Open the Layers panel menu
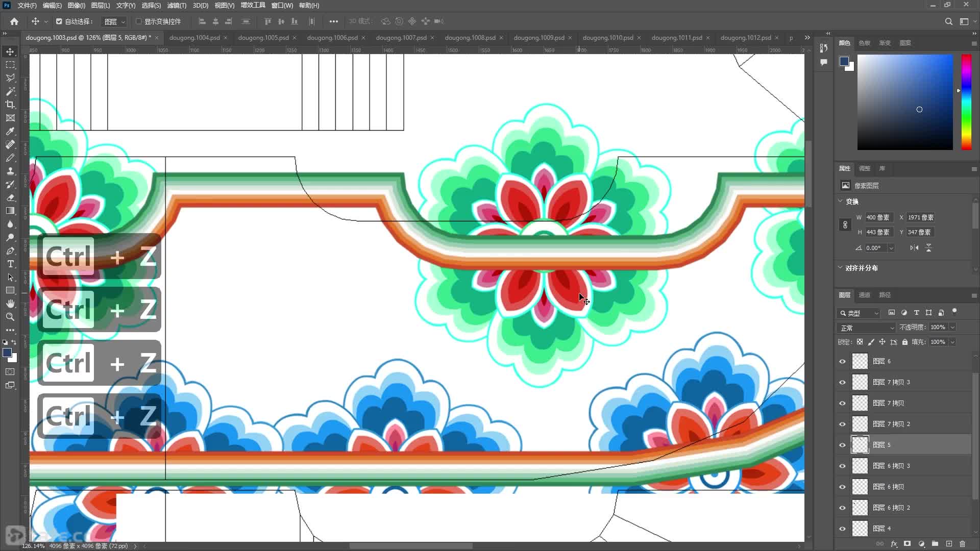980x551 pixels. pyautogui.click(x=974, y=295)
